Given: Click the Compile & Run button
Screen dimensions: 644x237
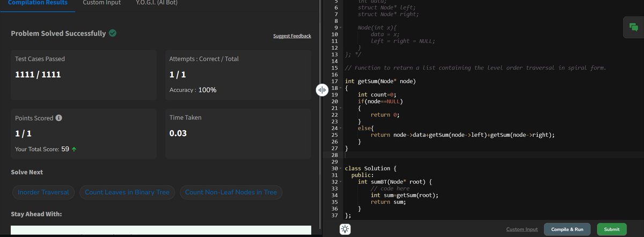Looking at the screenshot, I should click(567, 229).
